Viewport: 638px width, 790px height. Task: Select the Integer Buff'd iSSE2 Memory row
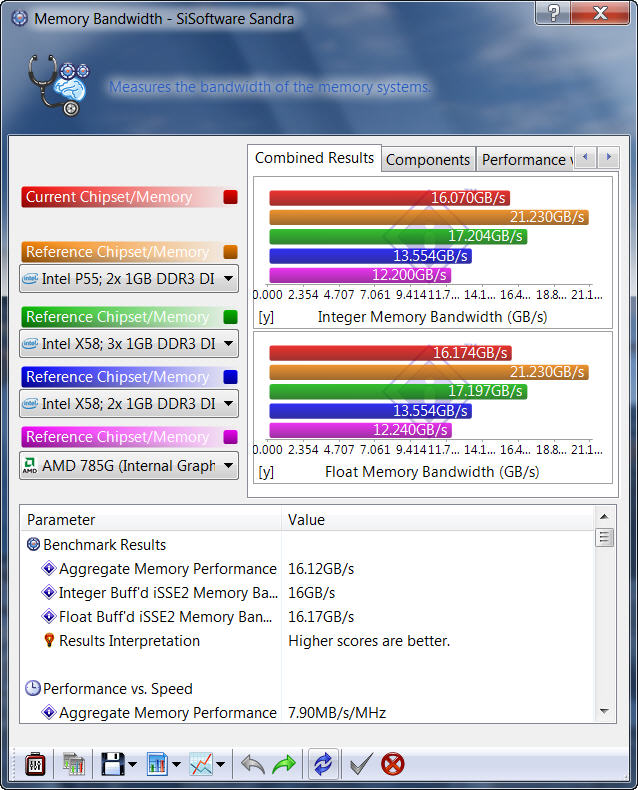tap(307, 593)
